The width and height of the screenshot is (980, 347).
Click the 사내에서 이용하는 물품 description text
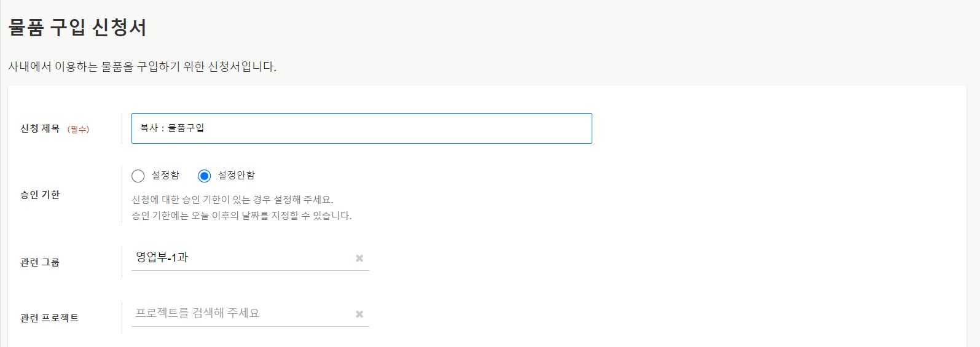click(142, 66)
